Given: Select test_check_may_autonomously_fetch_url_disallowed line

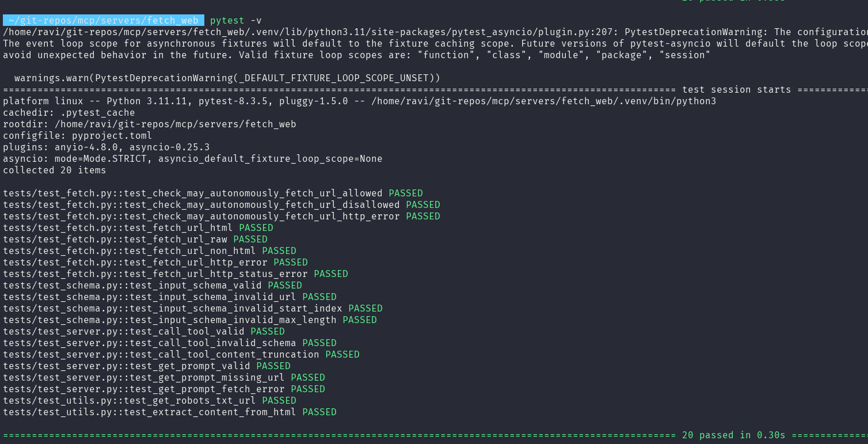Looking at the screenshot, I should point(222,205).
